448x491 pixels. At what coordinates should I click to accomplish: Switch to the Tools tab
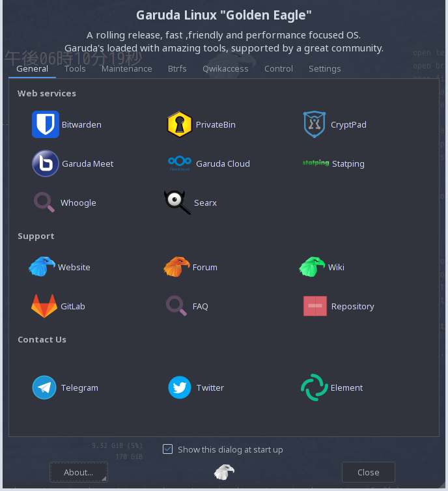pos(75,68)
